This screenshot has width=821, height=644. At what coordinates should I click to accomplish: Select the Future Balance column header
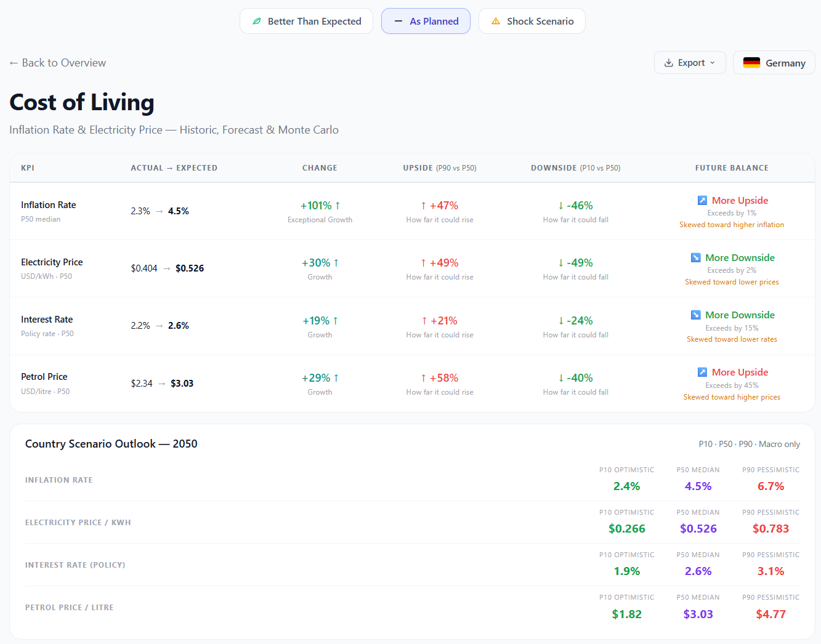(x=732, y=167)
